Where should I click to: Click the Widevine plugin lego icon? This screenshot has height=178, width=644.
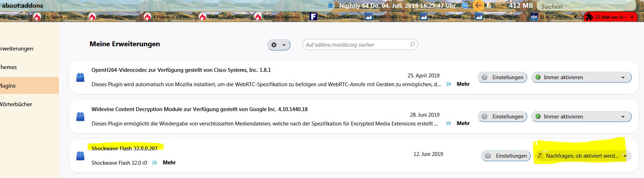(x=80, y=117)
